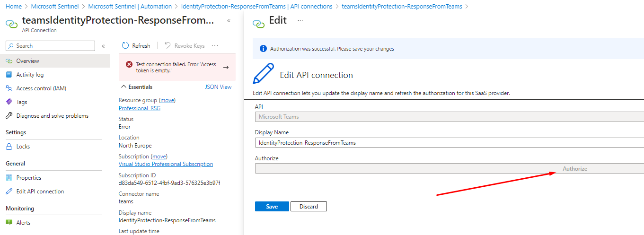Click the JSON View link
The image size is (644, 235).
point(218,87)
